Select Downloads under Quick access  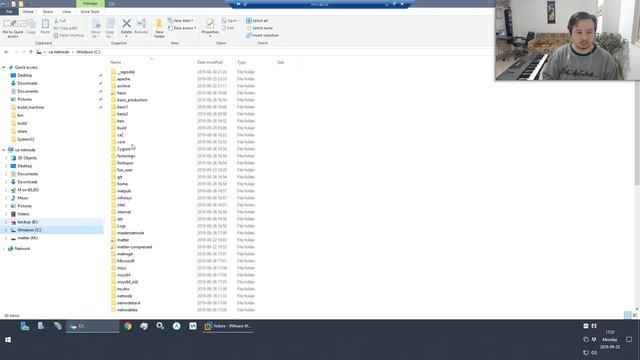pyautogui.click(x=27, y=83)
